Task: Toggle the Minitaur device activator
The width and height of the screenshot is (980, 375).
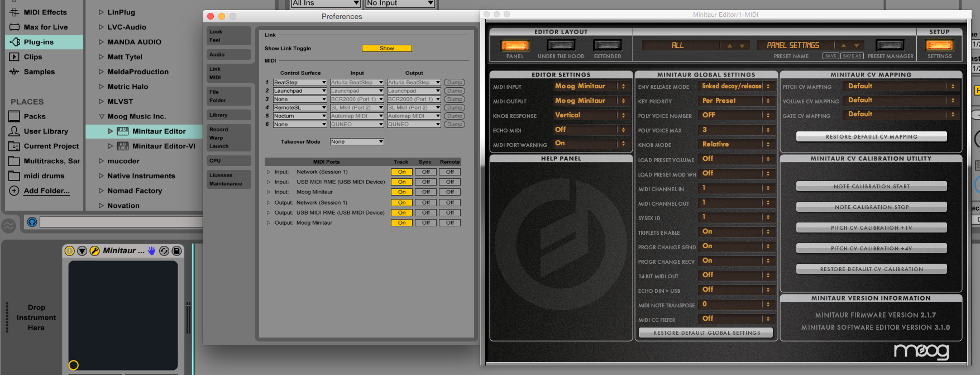Action: [70, 251]
